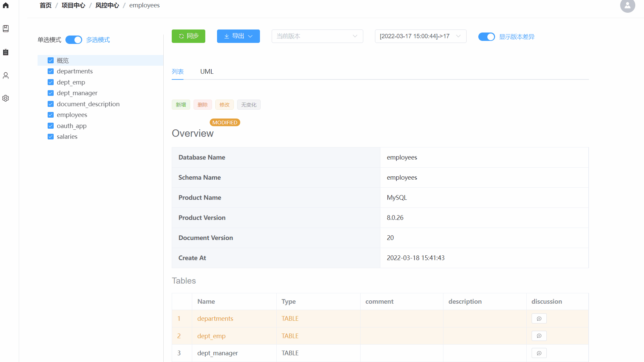The height and width of the screenshot is (362, 644).
Task: Toggle single/multi select mode switch
Action: coord(73,40)
